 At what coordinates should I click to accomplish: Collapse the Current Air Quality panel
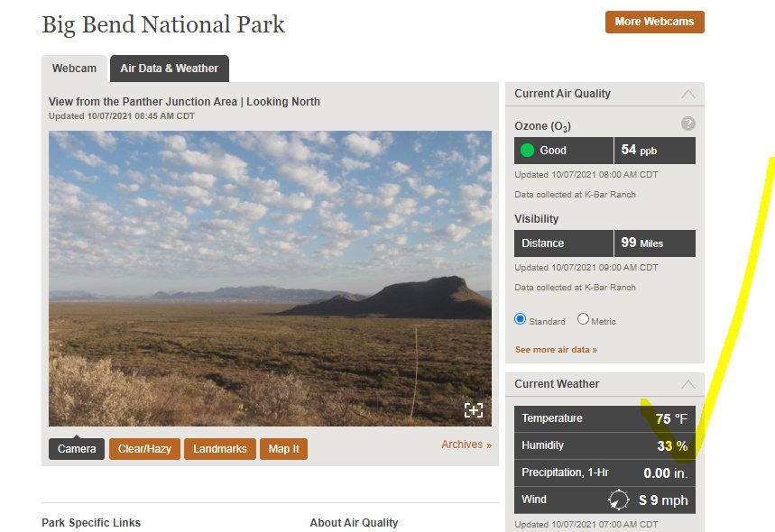(x=688, y=94)
